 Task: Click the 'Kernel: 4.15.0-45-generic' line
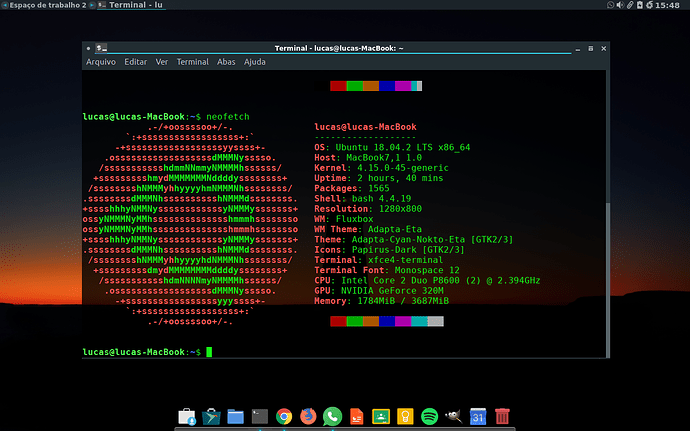(382, 168)
